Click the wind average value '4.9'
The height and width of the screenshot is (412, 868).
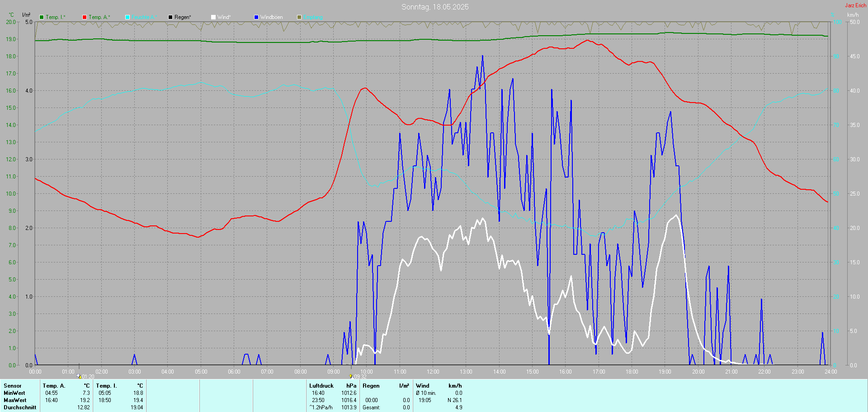point(459,407)
